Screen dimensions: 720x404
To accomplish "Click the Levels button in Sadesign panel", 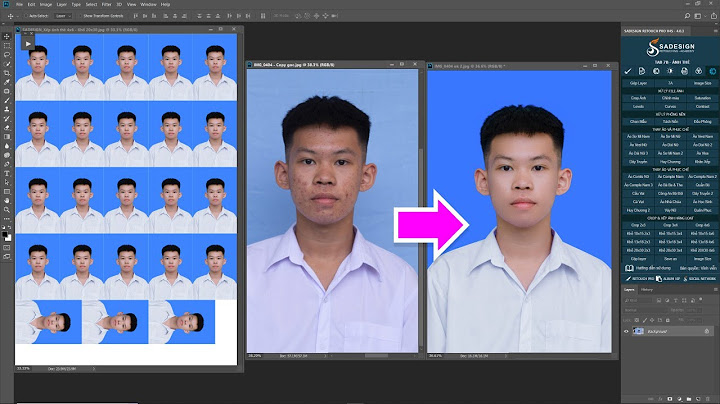I will coord(638,107).
